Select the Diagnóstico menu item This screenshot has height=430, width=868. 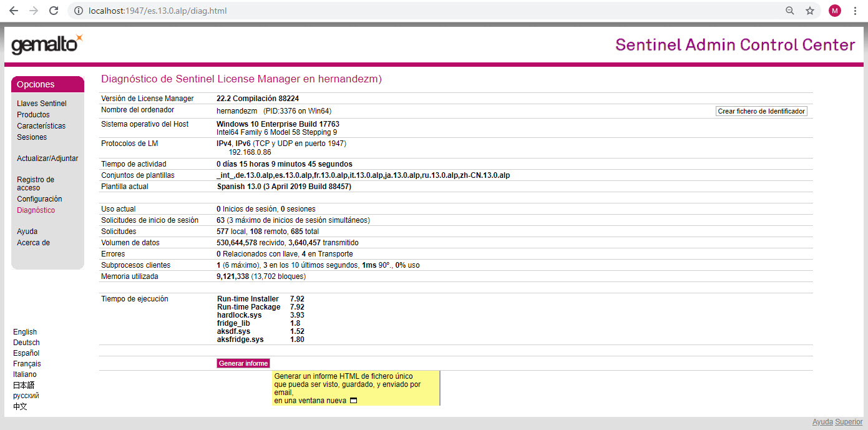pyautogui.click(x=36, y=210)
